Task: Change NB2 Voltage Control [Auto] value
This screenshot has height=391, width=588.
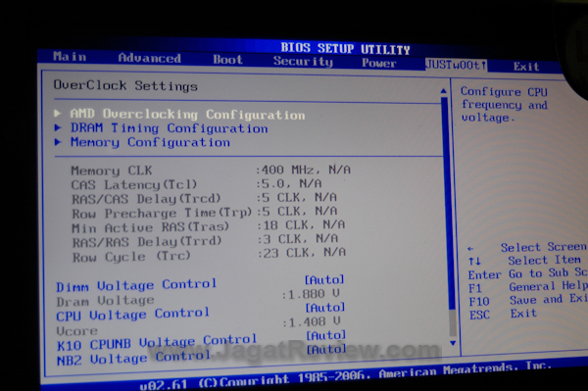Action: pyautogui.click(x=326, y=350)
